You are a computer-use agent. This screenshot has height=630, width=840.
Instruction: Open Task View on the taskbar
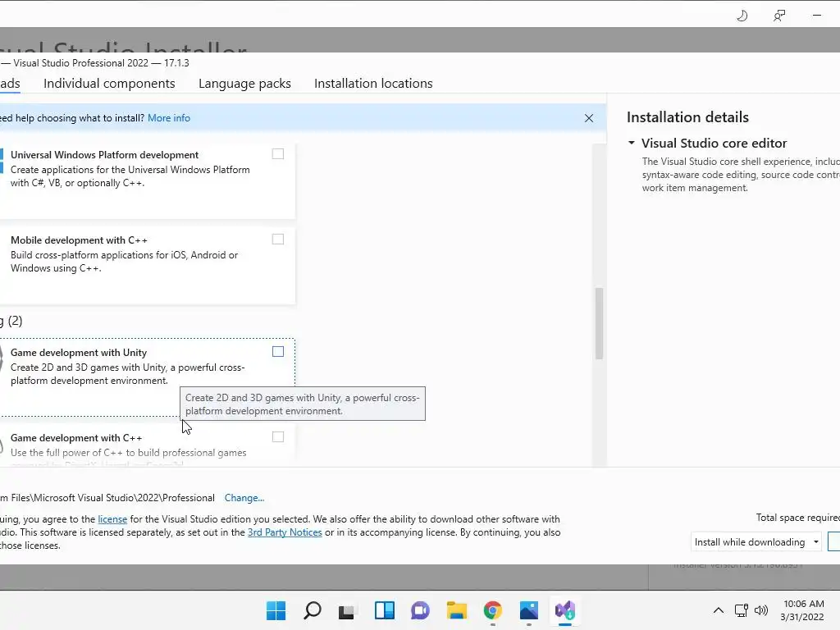[348, 610]
